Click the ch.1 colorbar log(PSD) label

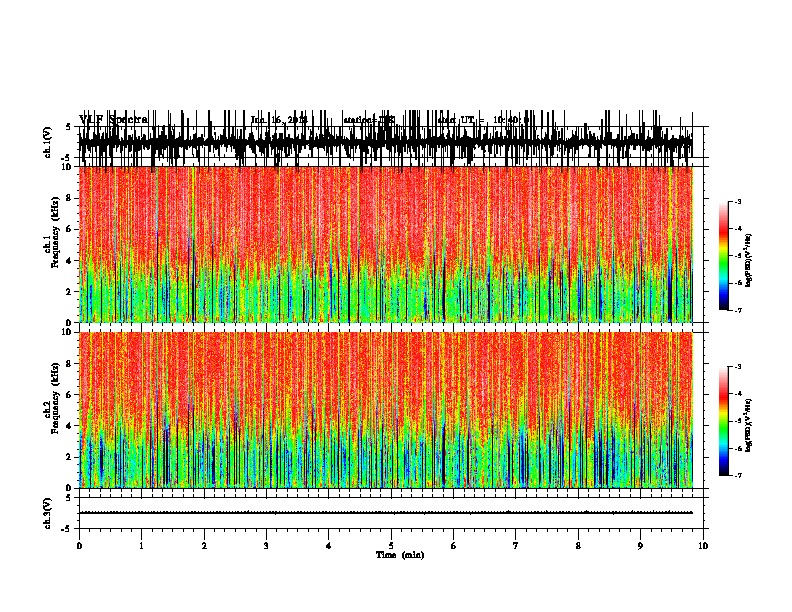(x=749, y=261)
